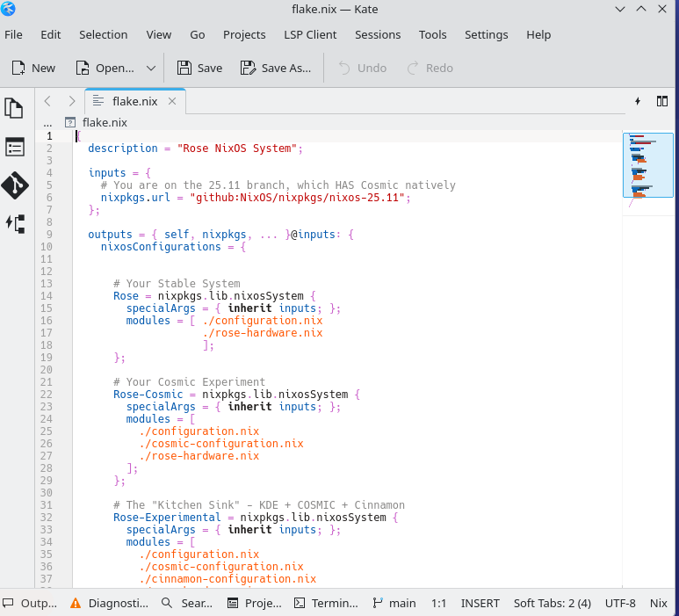Open the Filesystem Browser sidebar icon
679x616 pixels.
point(14,147)
